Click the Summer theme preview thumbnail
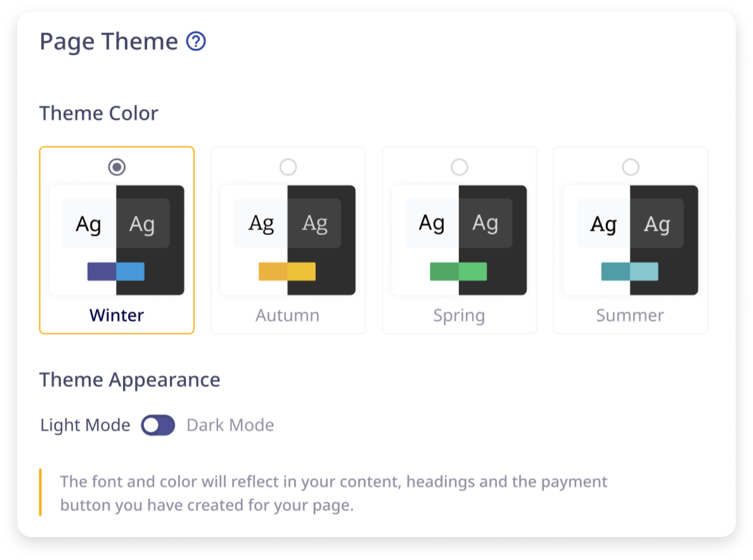This screenshot has width=753, height=560. click(x=630, y=239)
